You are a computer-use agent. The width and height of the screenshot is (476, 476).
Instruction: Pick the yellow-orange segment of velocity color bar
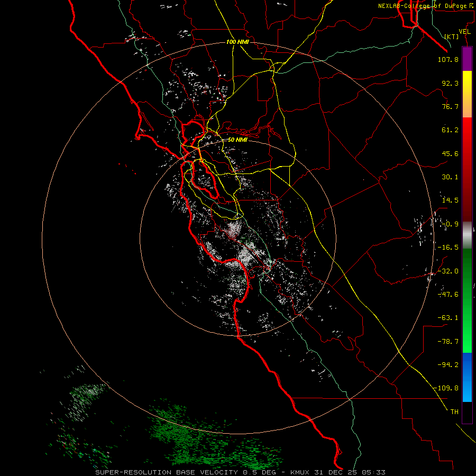tap(467, 94)
